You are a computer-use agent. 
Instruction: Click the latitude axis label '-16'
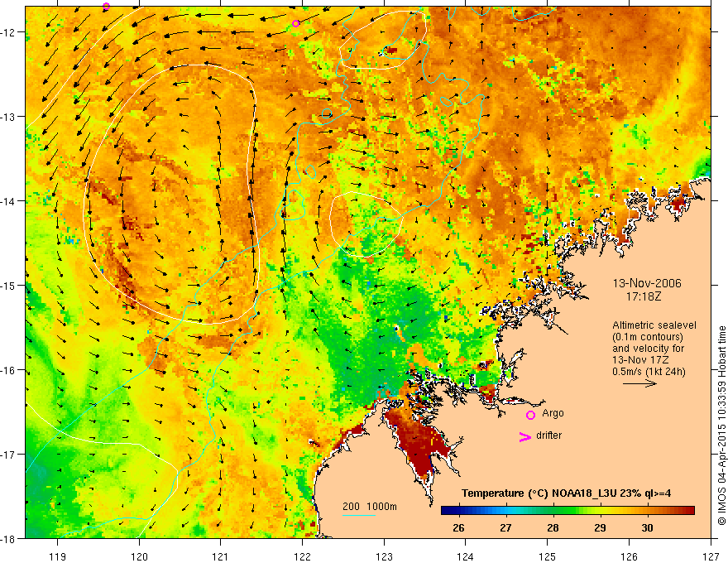(10, 370)
